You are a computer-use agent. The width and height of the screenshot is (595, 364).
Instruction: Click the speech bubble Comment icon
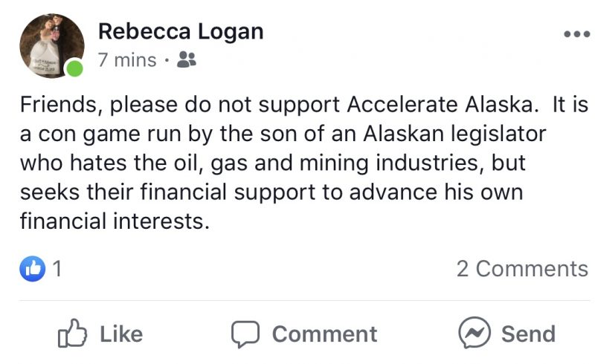click(245, 334)
